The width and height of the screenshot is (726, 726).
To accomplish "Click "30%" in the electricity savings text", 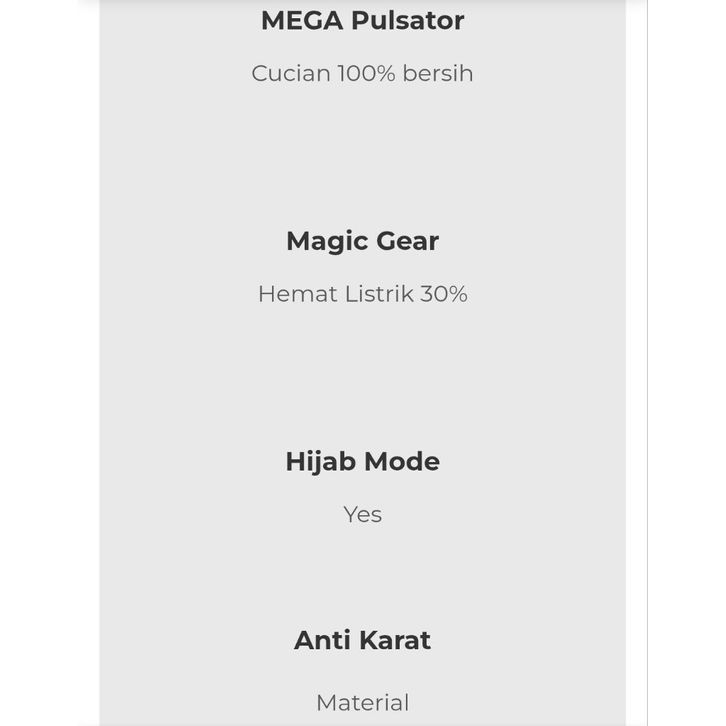I will point(443,294).
